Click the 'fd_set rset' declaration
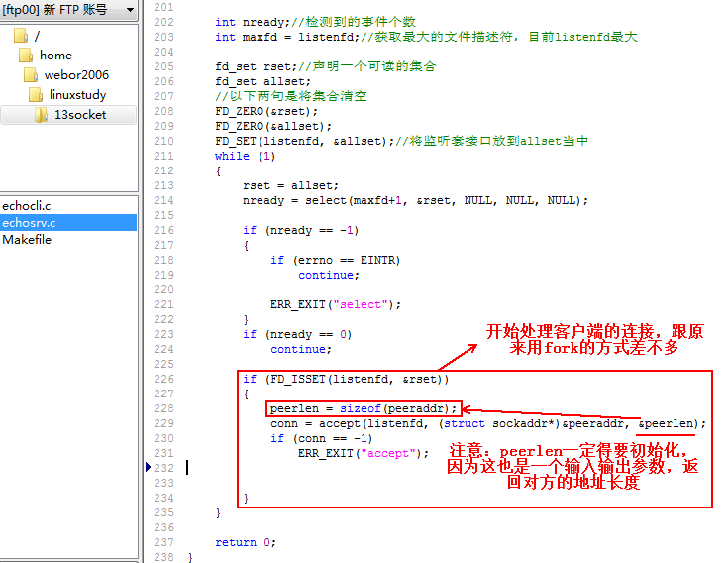Screen dimensions: 728x563 [x=326, y=66]
